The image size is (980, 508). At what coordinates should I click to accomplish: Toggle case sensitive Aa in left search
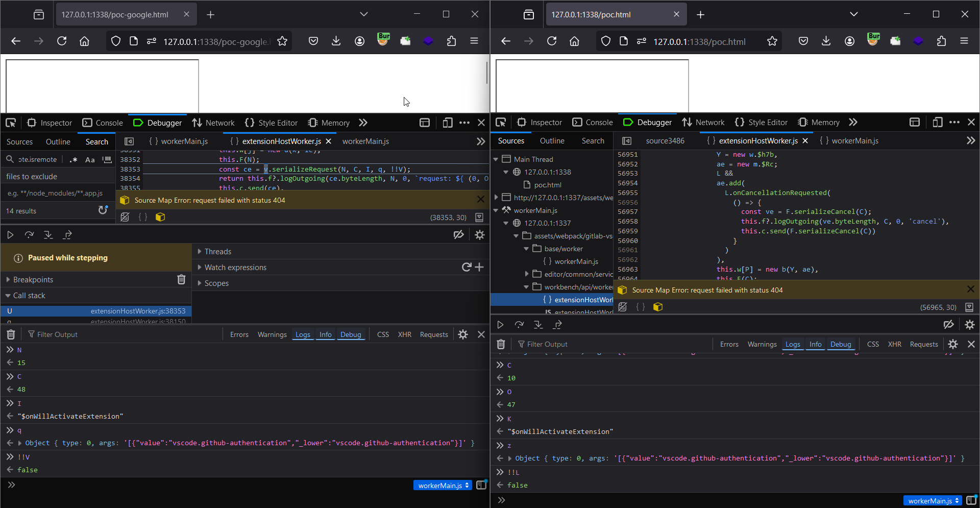click(x=90, y=159)
